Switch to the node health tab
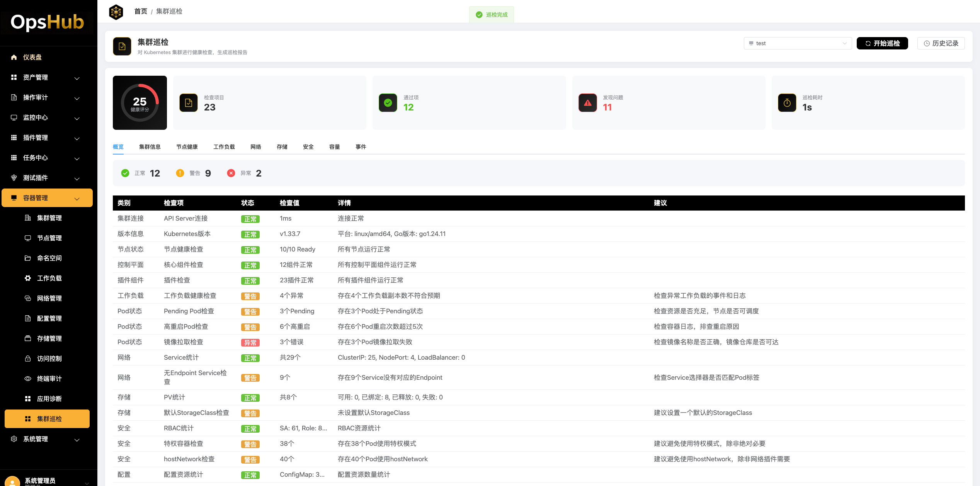 tap(187, 147)
